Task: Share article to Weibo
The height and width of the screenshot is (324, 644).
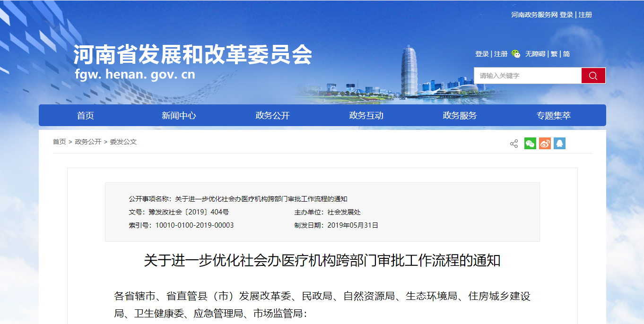Action: [545, 144]
